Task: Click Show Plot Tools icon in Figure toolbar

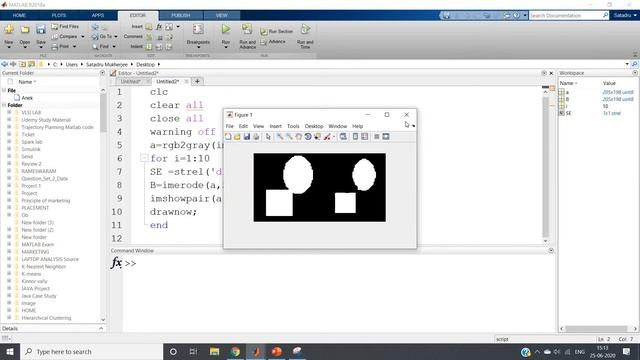Action: [386, 137]
